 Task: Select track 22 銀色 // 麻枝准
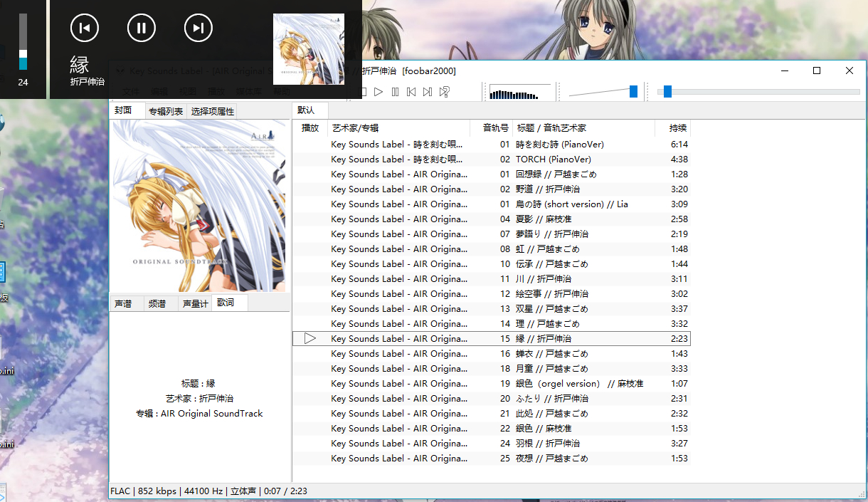click(x=492, y=429)
